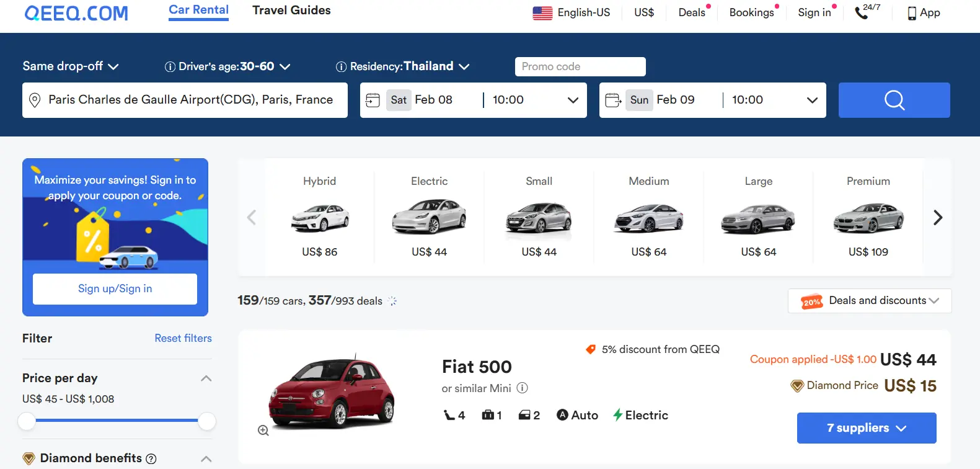The height and width of the screenshot is (469, 980).
Task: Open the Car Rental tab
Action: click(198, 11)
